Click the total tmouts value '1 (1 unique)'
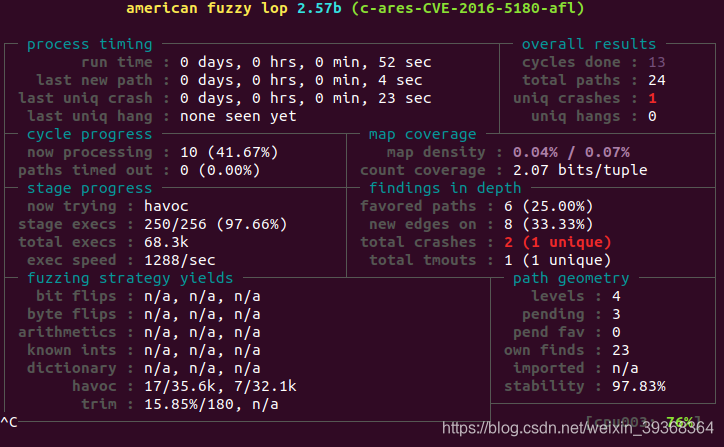This screenshot has width=724, height=447. tap(558, 260)
